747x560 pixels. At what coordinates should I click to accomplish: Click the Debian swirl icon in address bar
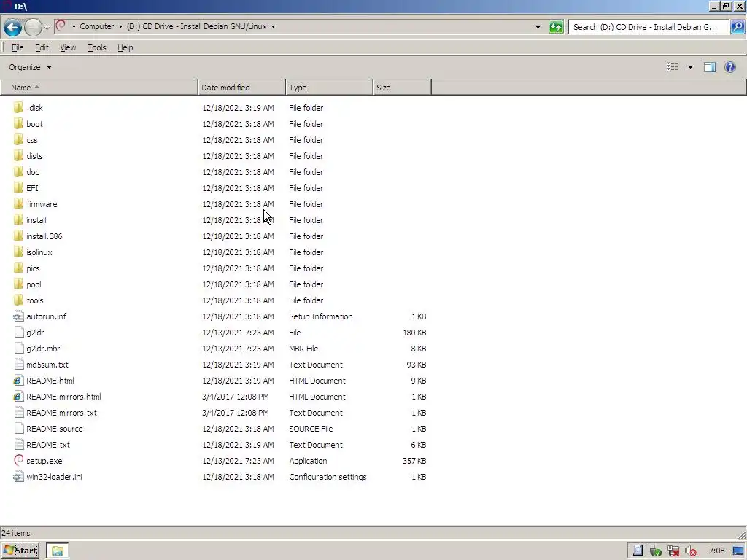coord(61,26)
